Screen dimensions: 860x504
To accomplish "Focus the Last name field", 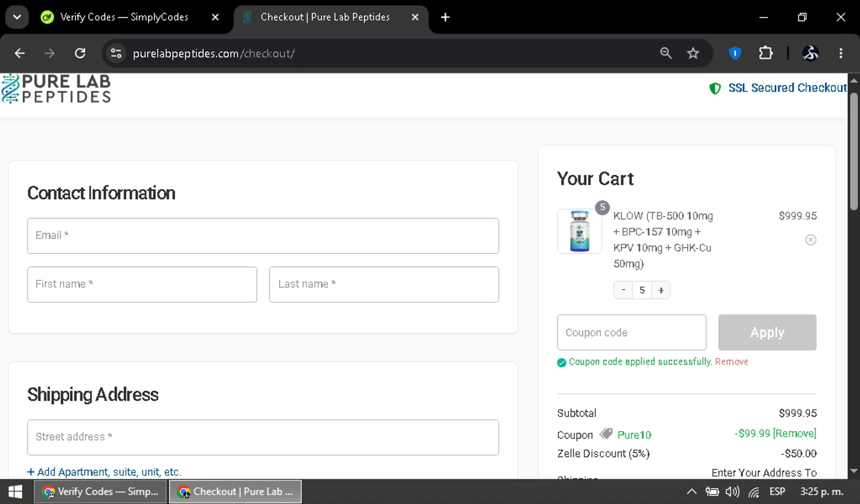I will [384, 284].
